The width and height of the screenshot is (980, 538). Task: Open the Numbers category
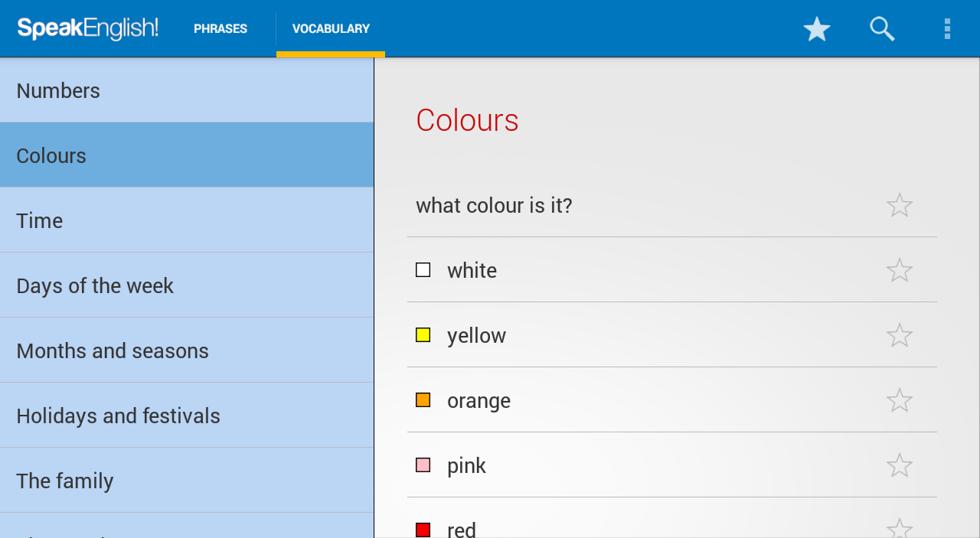tap(187, 90)
